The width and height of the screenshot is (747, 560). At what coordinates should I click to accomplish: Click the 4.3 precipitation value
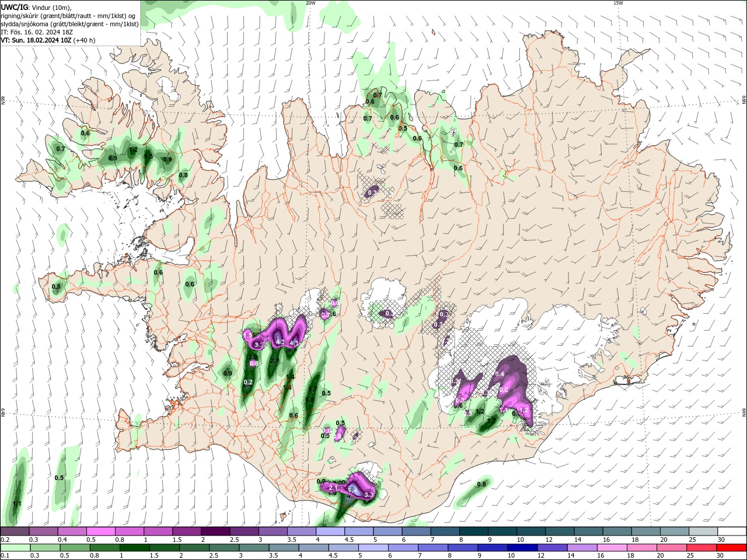point(280,342)
